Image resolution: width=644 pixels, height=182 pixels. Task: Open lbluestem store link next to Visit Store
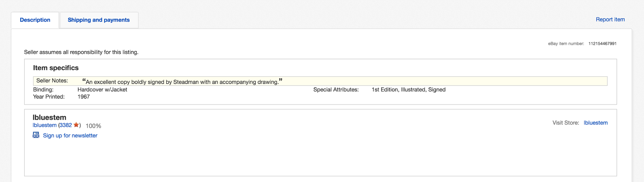tap(596, 123)
